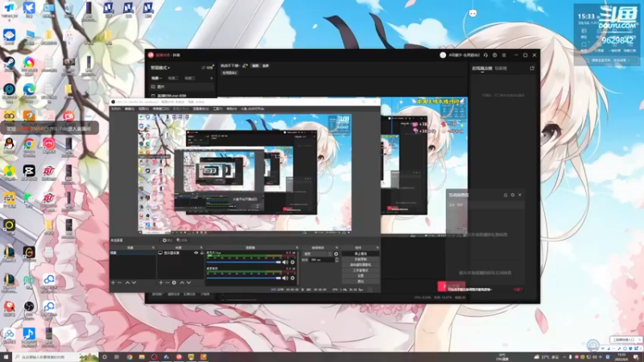The height and width of the screenshot is (362, 644).
Task: Select the scene row in OBS scenes list
Action: pos(133,253)
